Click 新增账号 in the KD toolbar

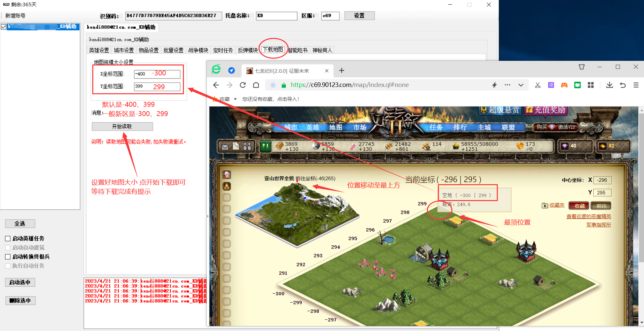point(15,16)
